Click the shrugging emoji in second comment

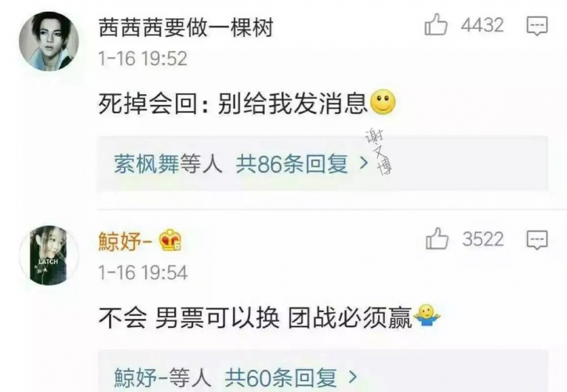tap(427, 316)
